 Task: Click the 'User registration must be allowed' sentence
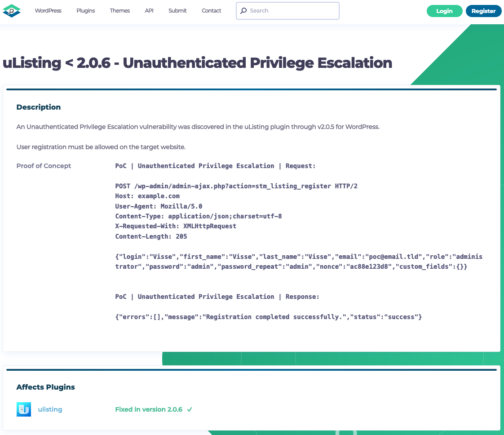[x=101, y=147]
